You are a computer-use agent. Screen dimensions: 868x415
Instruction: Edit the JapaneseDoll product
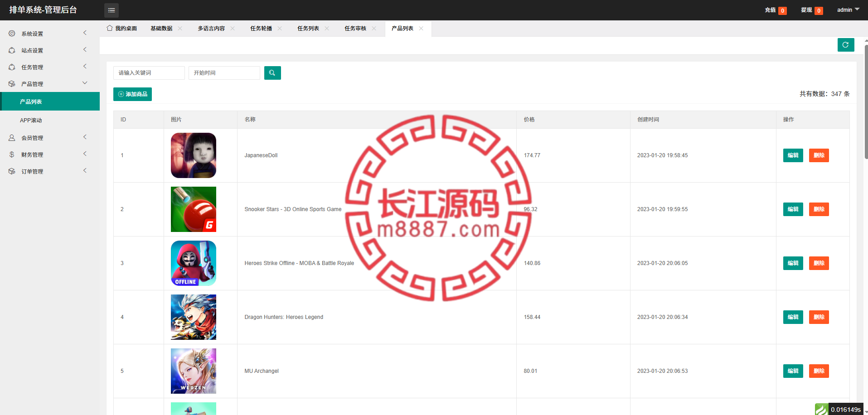pyautogui.click(x=793, y=155)
